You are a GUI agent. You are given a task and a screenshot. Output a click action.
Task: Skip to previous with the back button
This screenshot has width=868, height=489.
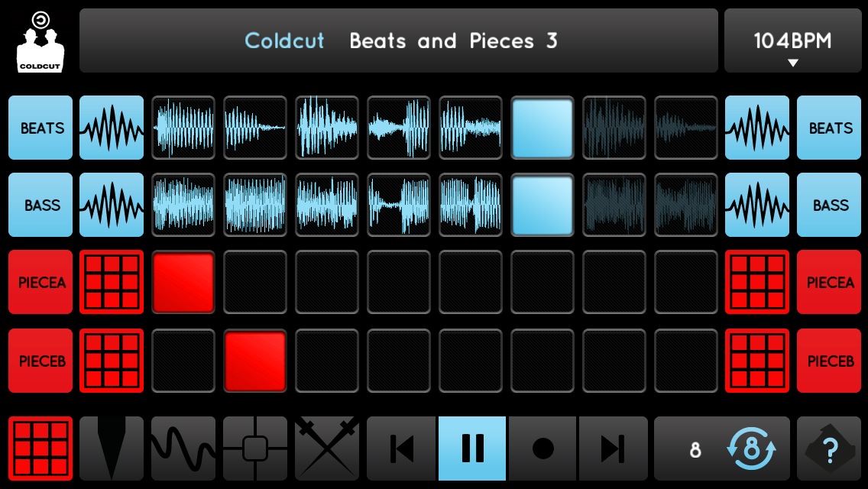pos(402,449)
